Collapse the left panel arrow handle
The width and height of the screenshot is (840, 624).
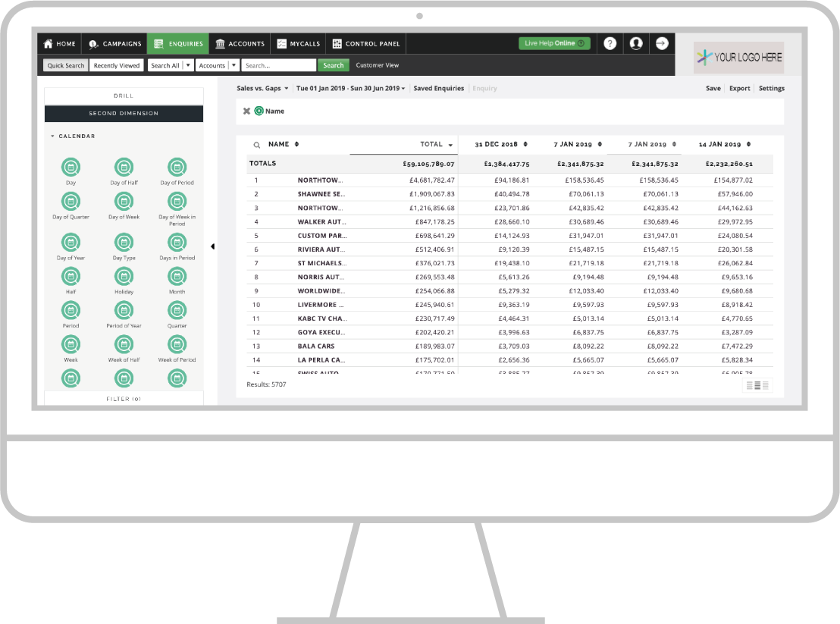[213, 246]
